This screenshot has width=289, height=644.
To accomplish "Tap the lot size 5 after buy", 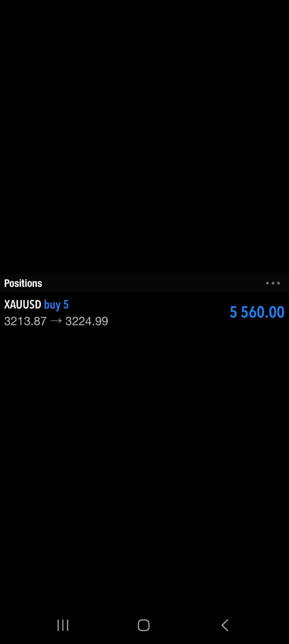I will (x=66, y=305).
